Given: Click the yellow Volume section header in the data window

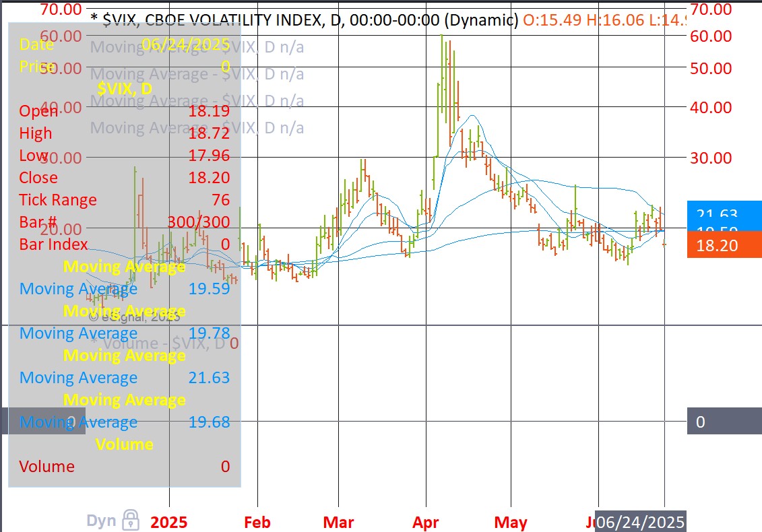Looking at the screenshot, I should pos(125,444).
